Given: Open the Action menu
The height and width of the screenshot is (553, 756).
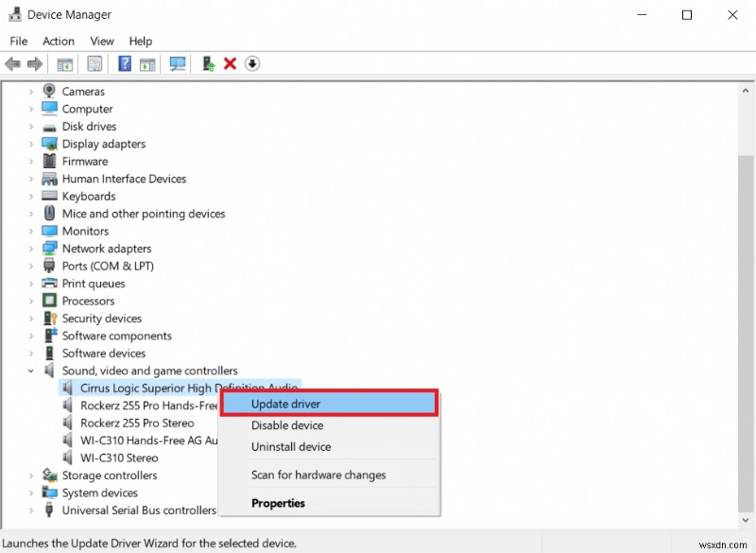Looking at the screenshot, I should (x=59, y=41).
